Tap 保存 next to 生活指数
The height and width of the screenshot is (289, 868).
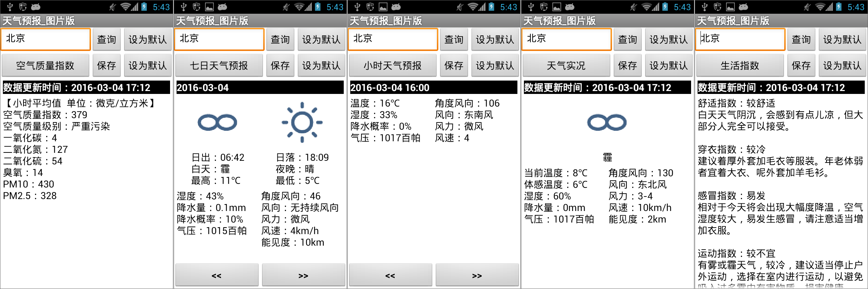pyautogui.click(x=801, y=65)
